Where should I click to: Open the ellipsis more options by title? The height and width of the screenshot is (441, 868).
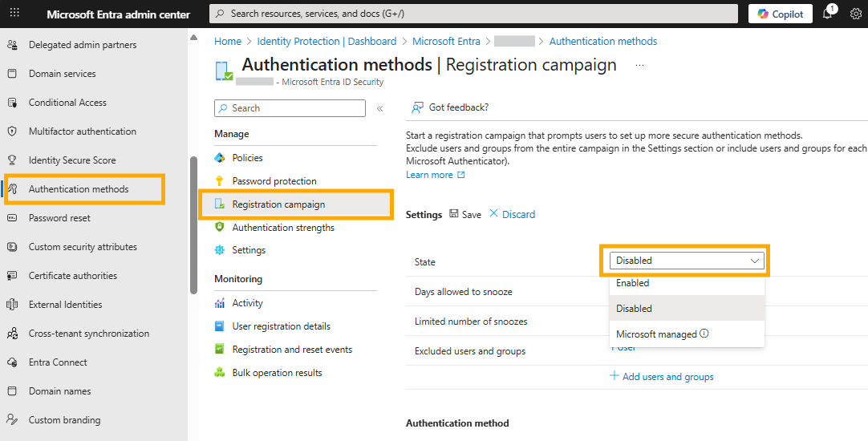(x=639, y=65)
